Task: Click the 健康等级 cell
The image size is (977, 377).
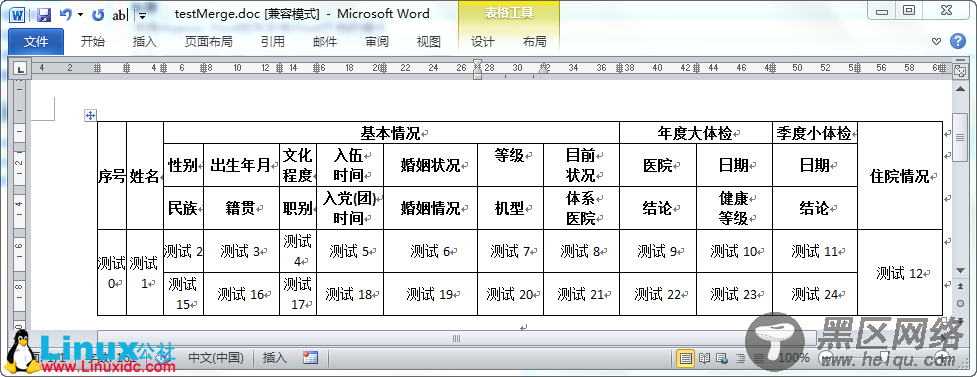Action: coord(734,208)
